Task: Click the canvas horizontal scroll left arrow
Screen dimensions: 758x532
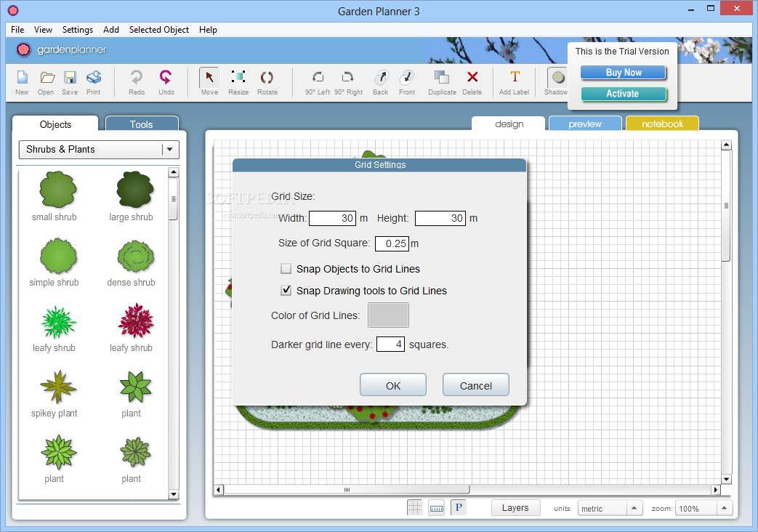Action: point(219,490)
